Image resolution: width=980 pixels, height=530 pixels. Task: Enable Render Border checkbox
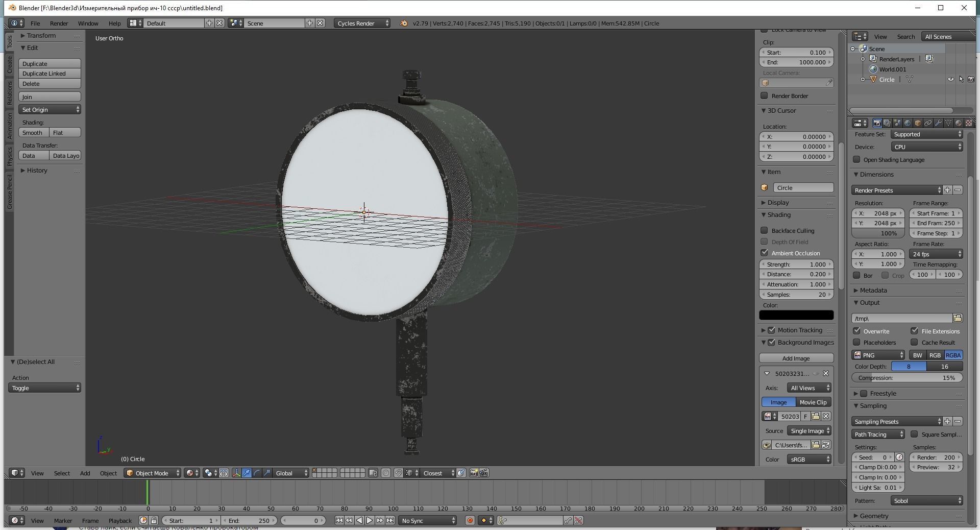[764, 96]
